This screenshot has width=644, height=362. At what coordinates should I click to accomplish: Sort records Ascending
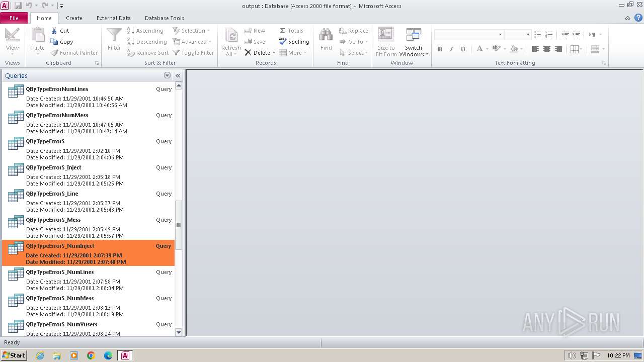tap(145, 31)
